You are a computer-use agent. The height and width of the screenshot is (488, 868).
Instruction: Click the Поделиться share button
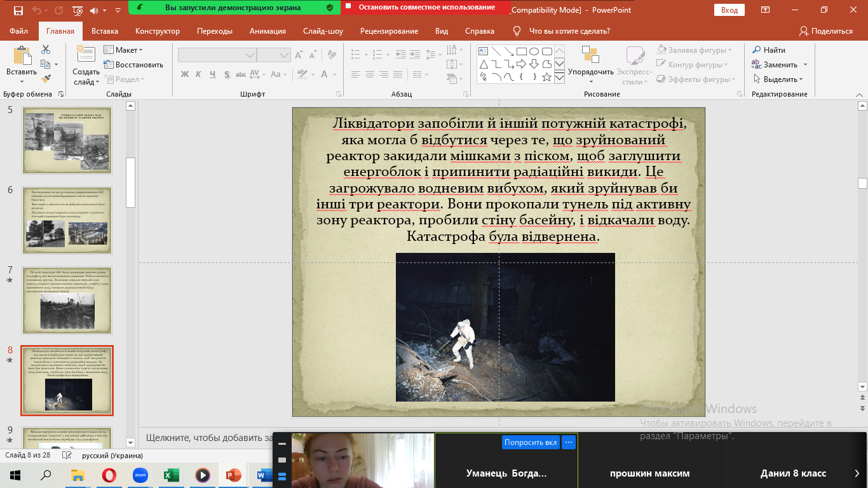(826, 31)
